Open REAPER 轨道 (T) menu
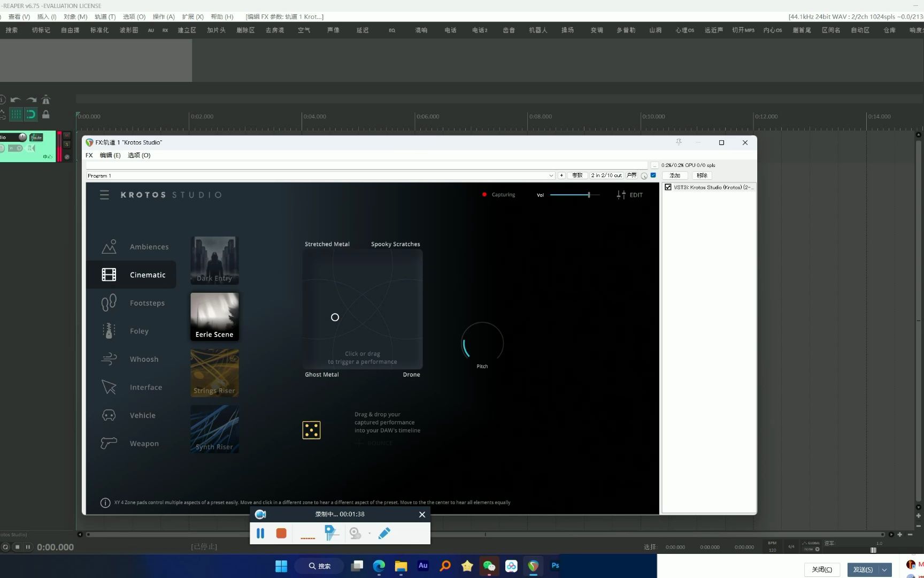The image size is (924, 578). (x=105, y=17)
